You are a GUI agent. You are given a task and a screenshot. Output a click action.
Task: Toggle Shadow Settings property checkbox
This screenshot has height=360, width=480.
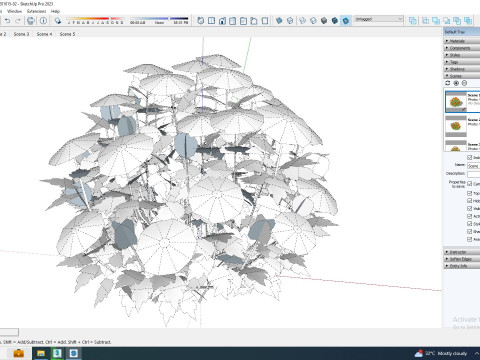coord(470,231)
